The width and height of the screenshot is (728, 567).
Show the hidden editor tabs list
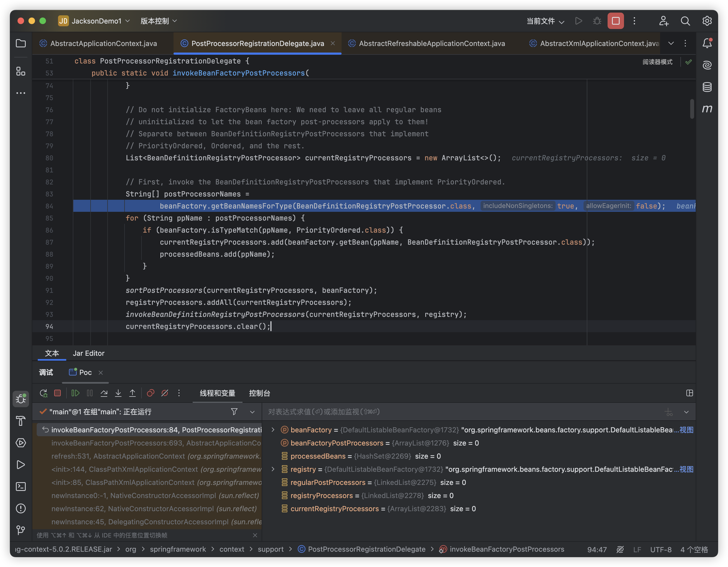[671, 43]
